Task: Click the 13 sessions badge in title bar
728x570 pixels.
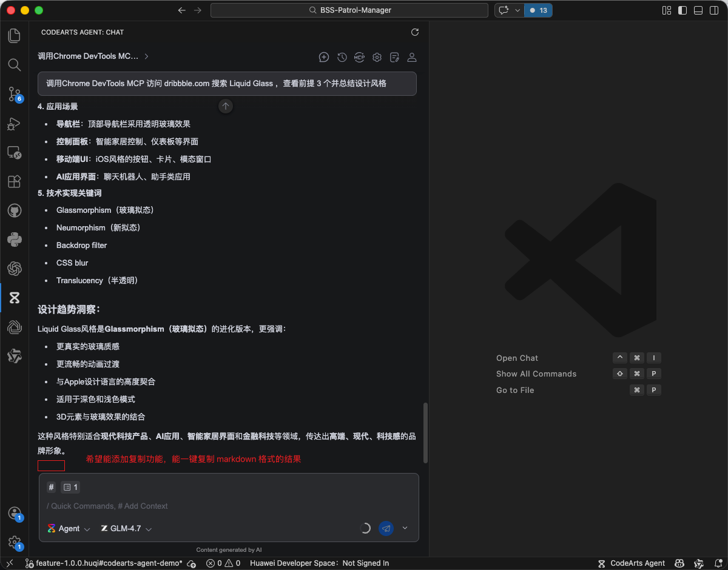Action: [538, 10]
